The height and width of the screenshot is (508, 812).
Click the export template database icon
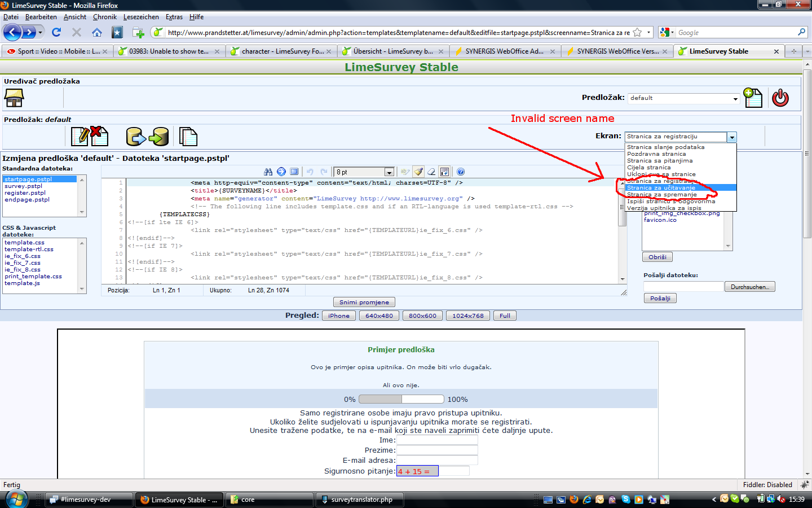coord(159,137)
